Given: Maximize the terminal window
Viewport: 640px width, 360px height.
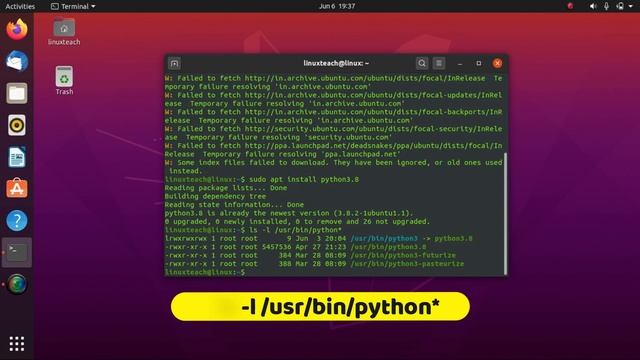Looking at the screenshot, I should (479, 63).
